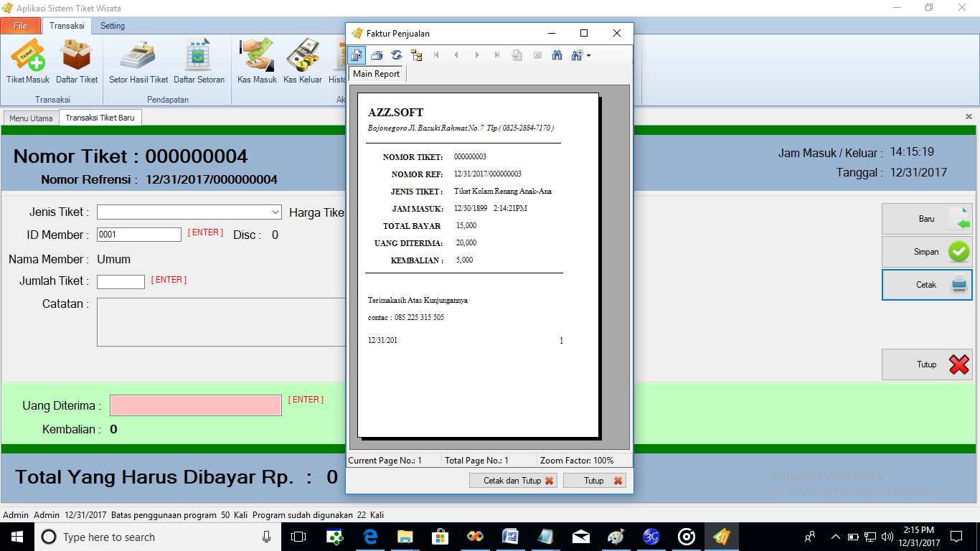Open Task View on the taskbar
The width and height of the screenshot is (980, 551).
(298, 537)
